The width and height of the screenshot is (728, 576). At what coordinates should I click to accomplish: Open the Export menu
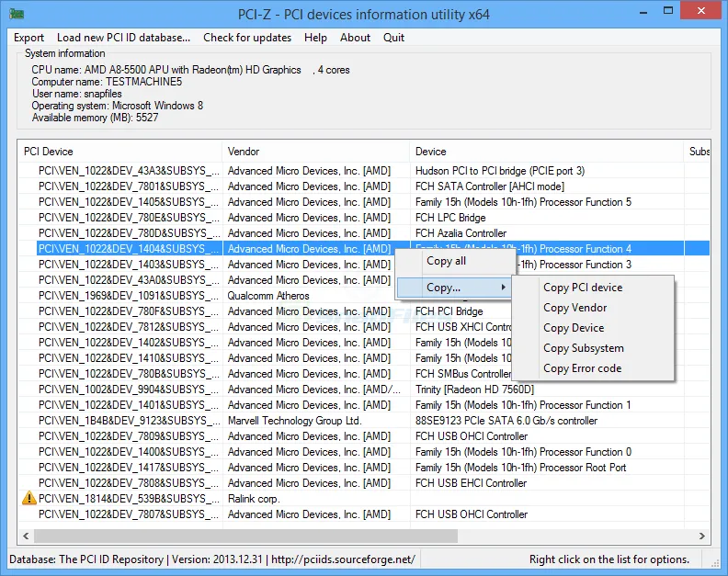[x=28, y=38]
